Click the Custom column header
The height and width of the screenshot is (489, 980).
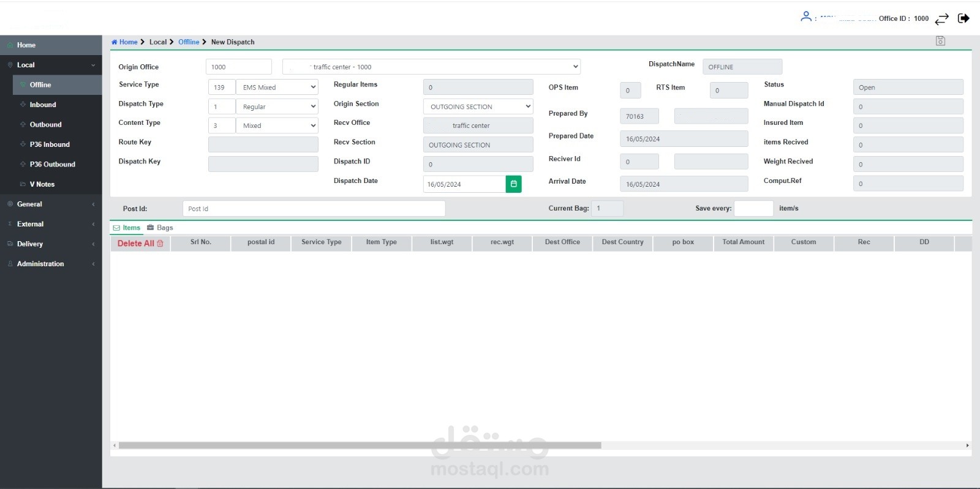(x=804, y=242)
